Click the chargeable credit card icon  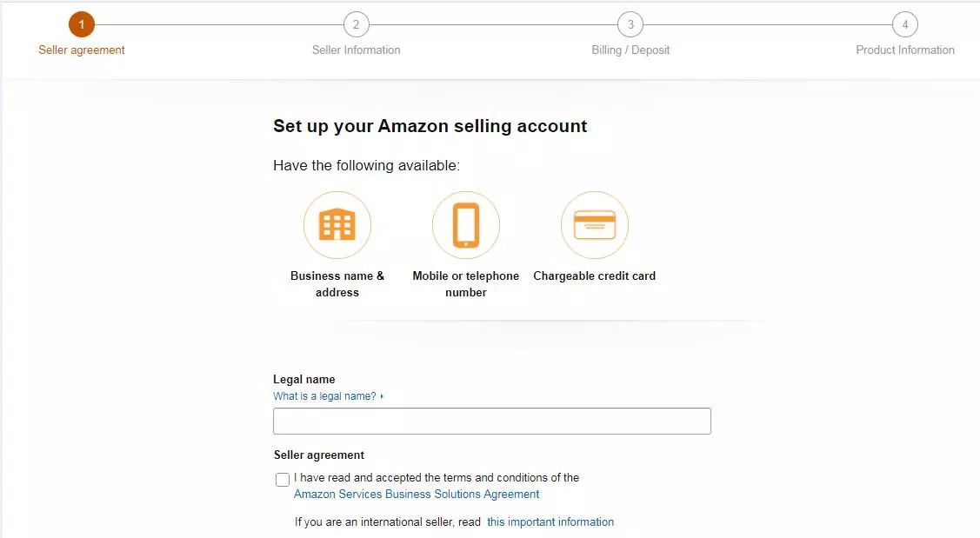pos(595,225)
